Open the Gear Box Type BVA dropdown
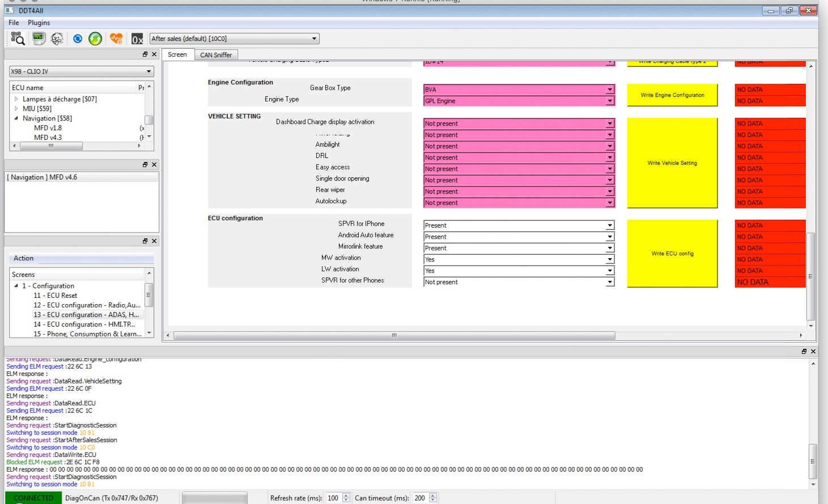 click(610, 89)
